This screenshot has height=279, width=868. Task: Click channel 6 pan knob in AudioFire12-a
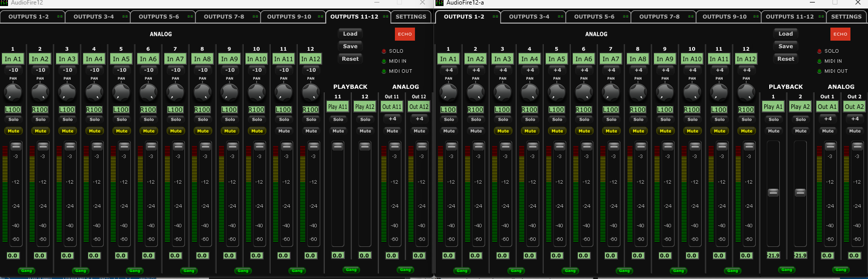pyautogui.click(x=584, y=92)
